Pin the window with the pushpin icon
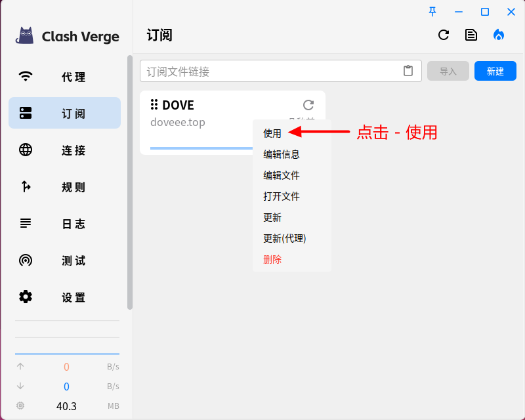 [x=432, y=12]
